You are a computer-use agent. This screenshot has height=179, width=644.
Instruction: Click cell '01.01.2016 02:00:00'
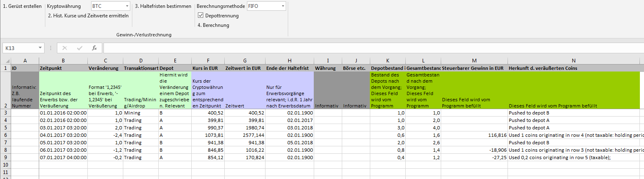click(63, 112)
